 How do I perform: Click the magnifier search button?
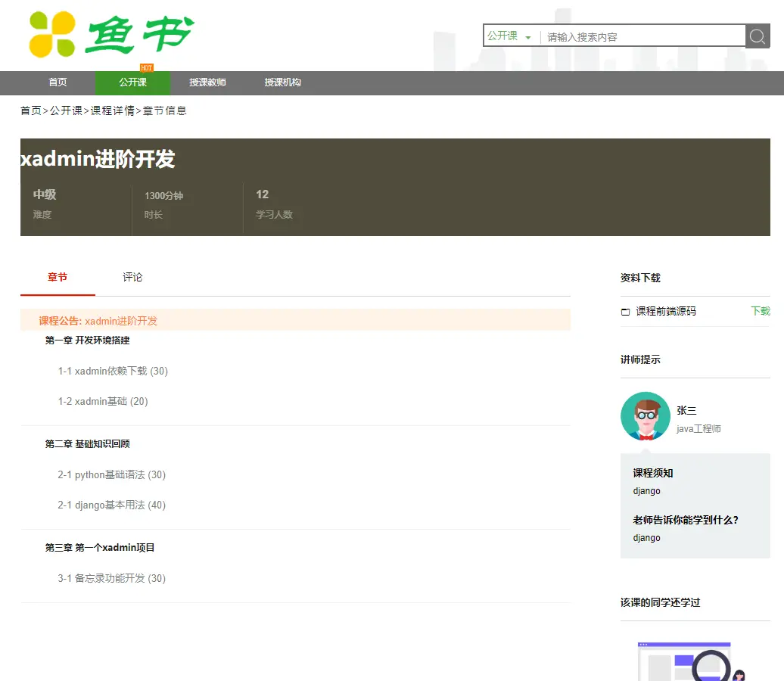(x=757, y=36)
